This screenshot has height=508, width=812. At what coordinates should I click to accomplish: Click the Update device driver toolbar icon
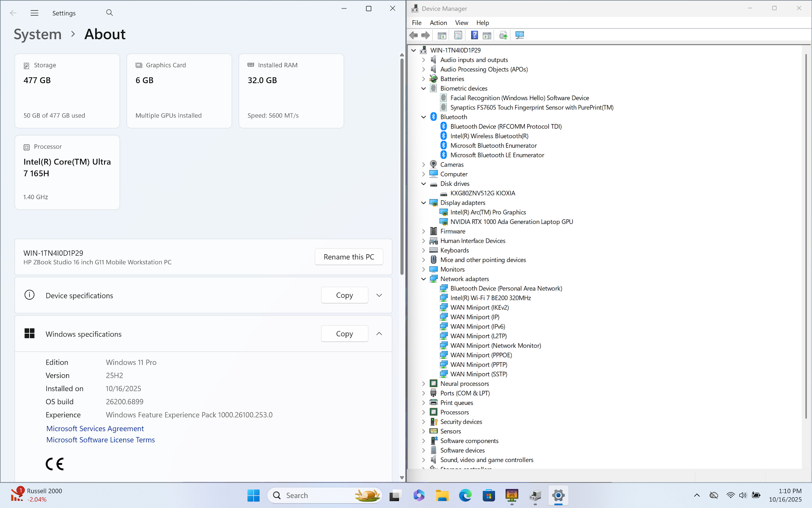coord(503,35)
